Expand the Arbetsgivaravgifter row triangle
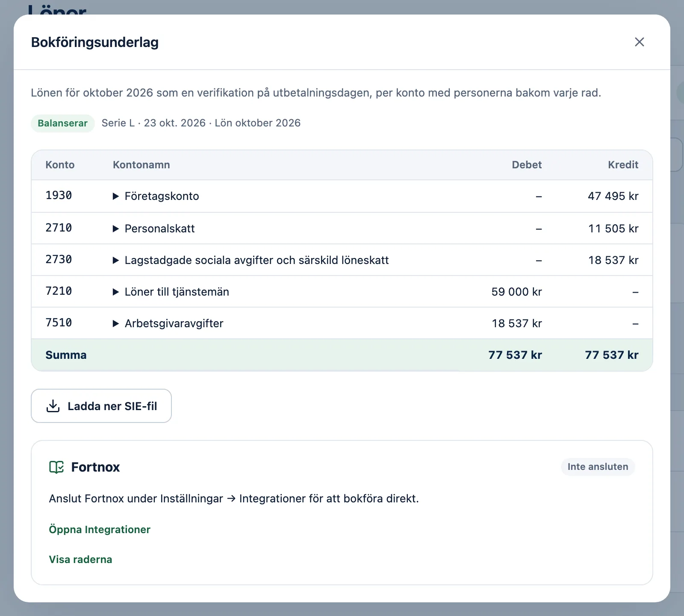Viewport: 684px width, 616px height. 115,323
